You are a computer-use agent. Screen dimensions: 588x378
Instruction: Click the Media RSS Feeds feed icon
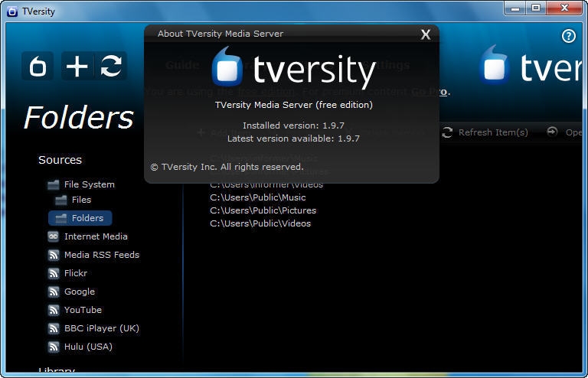pos(54,255)
